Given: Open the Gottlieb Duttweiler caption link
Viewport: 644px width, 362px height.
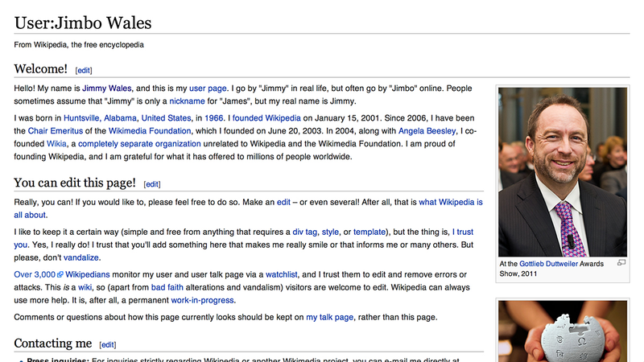Looking at the screenshot, I should pyautogui.click(x=548, y=264).
